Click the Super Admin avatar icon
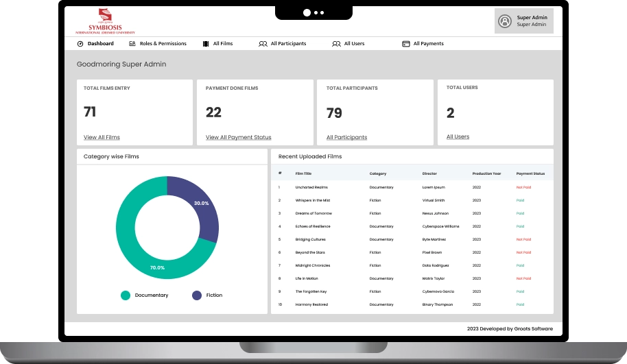This screenshot has height=364, width=627. (x=505, y=21)
